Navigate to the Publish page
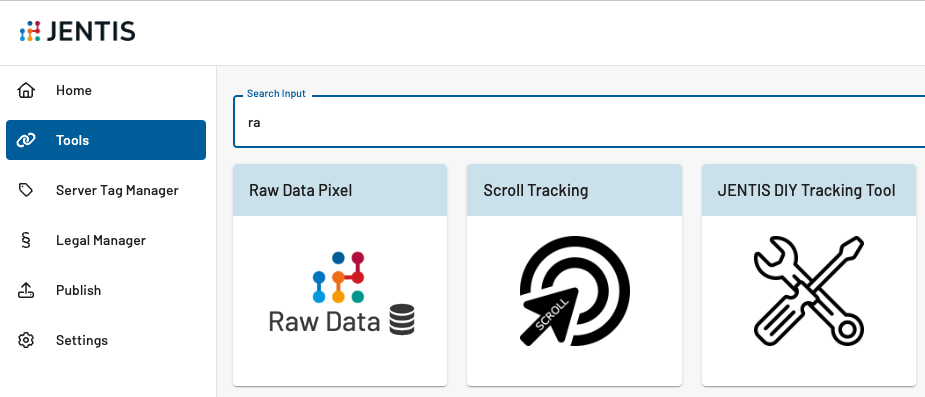This screenshot has width=925, height=397. 106,290
